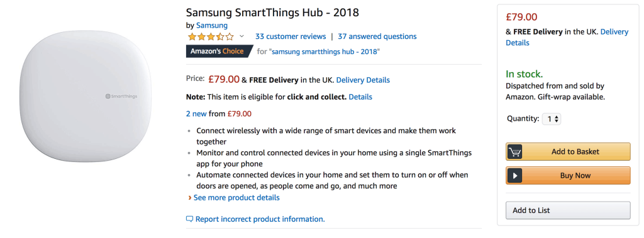
Task: Open the 37 answered questions link
Action: [377, 36]
